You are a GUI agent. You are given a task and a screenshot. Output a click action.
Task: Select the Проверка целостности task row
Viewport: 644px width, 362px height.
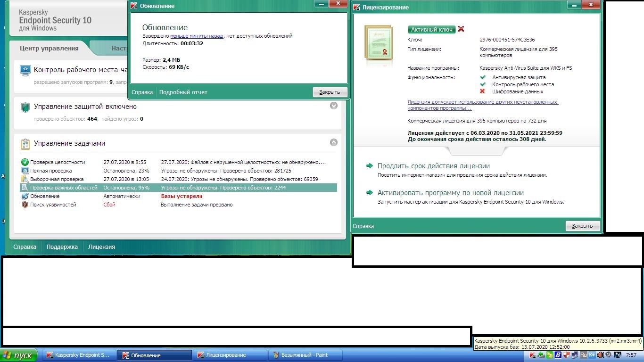coord(178,162)
